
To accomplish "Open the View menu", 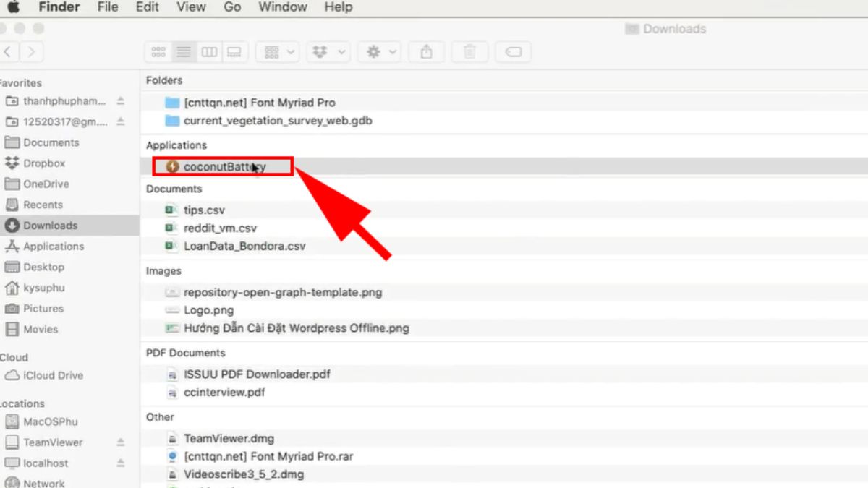I will [191, 7].
